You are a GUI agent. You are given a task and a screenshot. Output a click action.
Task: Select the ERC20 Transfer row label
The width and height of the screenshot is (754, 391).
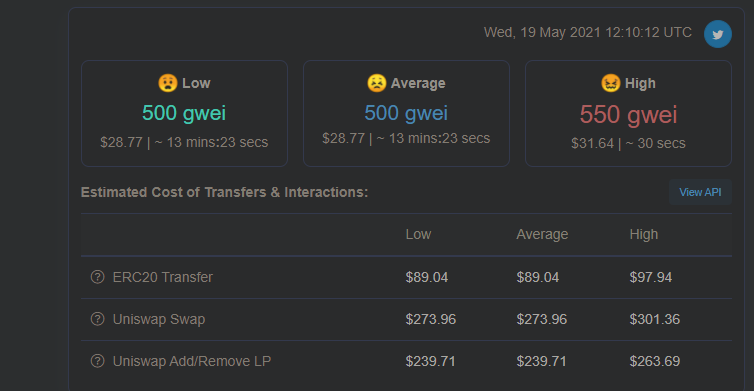[163, 277]
